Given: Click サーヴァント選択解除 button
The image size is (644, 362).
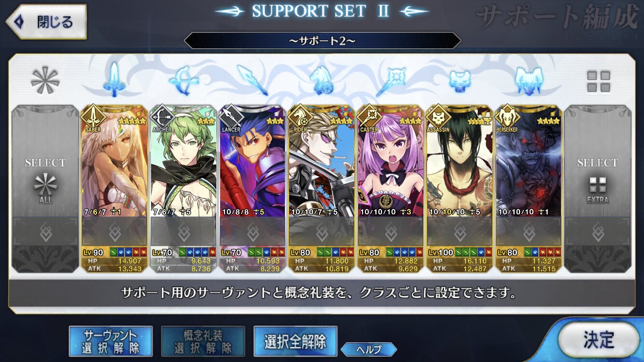Looking at the screenshot, I should pos(111,341).
